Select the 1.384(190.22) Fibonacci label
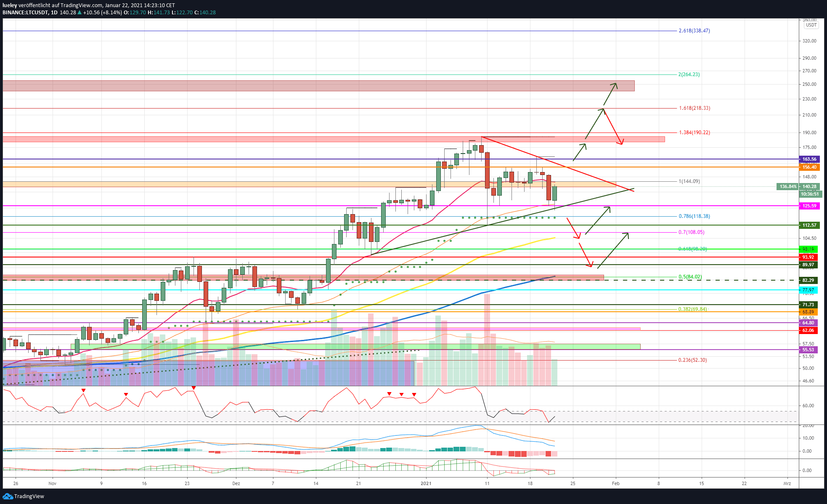 [x=694, y=133]
